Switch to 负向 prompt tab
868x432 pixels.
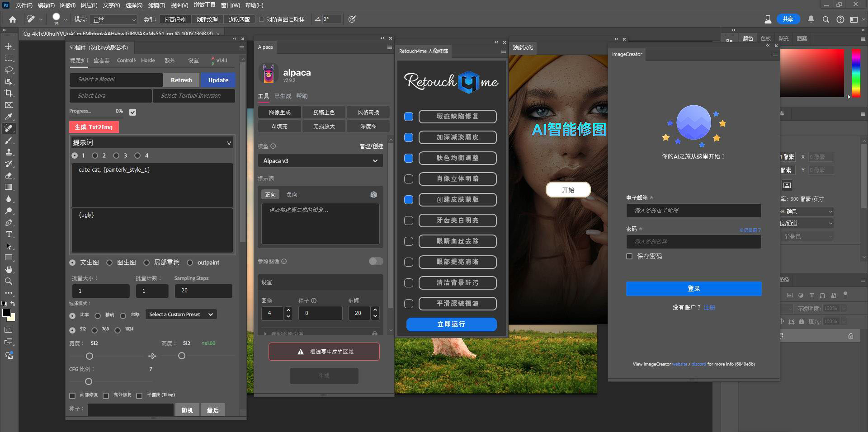click(292, 195)
